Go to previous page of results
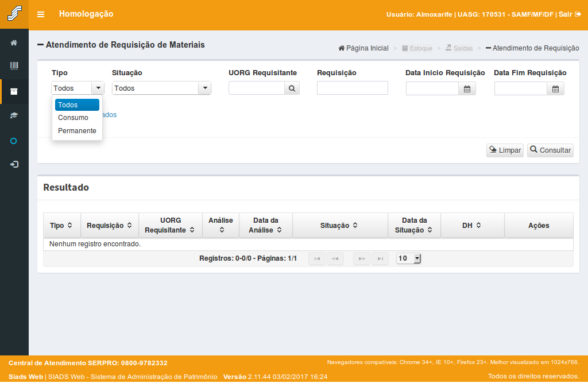The height and width of the screenshot is (383, 588). (335, 258)
